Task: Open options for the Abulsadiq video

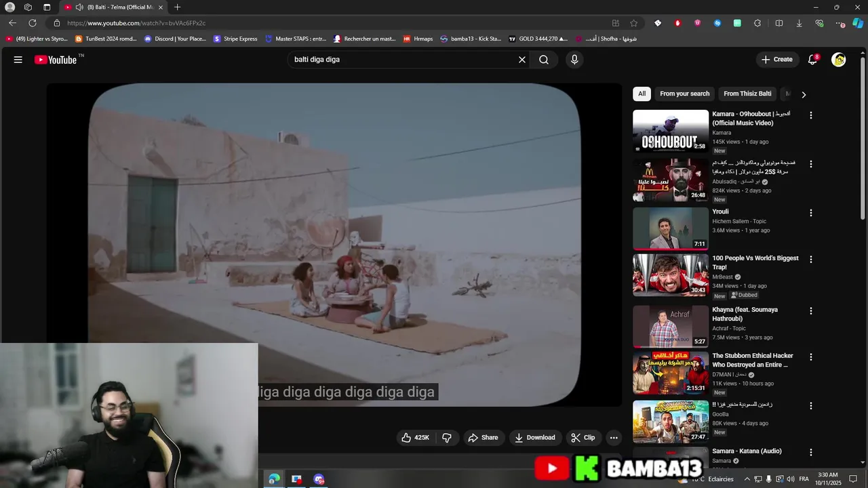Action: tap(810, 164)
